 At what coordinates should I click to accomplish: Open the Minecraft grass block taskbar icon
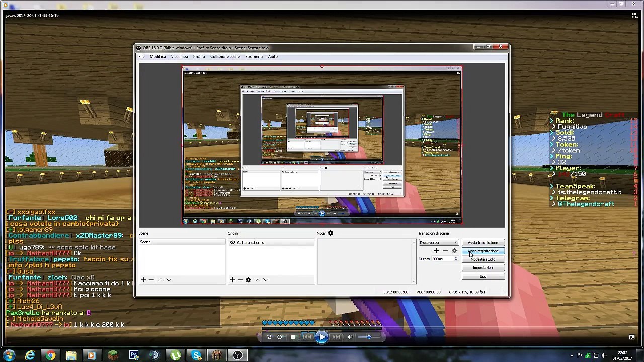[113, 356]
